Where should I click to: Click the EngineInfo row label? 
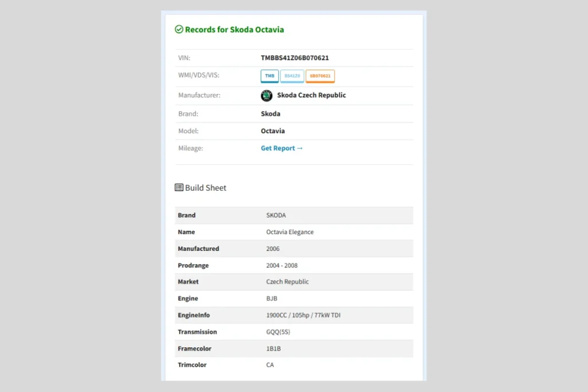194,315
